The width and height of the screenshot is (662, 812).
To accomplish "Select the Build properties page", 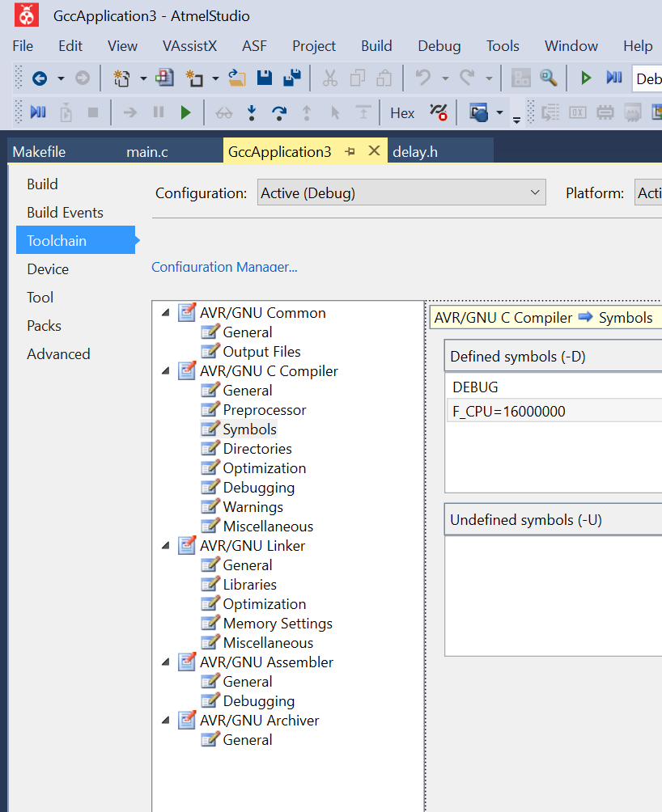I will [x=42, y=184].
